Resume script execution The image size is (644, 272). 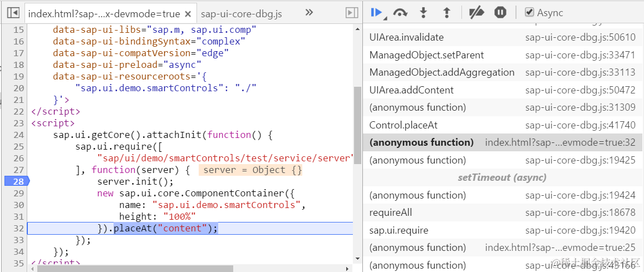click(x=377, y=13)
